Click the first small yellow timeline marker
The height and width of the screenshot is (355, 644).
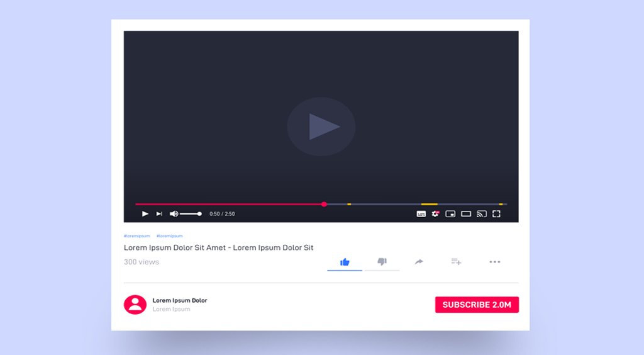tap(349, 204)
